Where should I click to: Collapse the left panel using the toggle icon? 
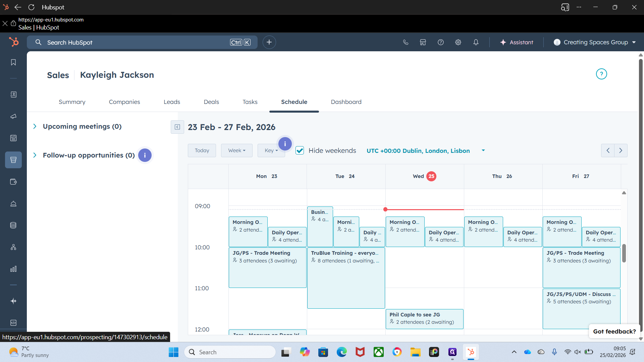click(x=177, y=127)
